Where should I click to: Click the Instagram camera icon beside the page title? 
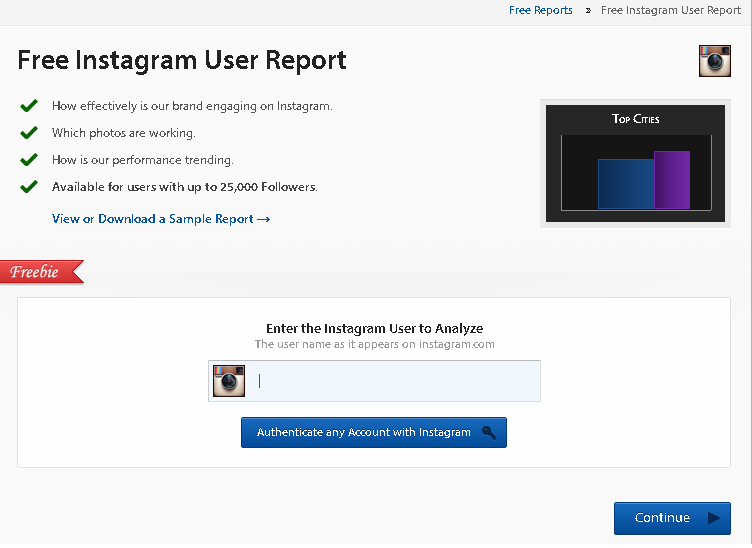point(715,61)
